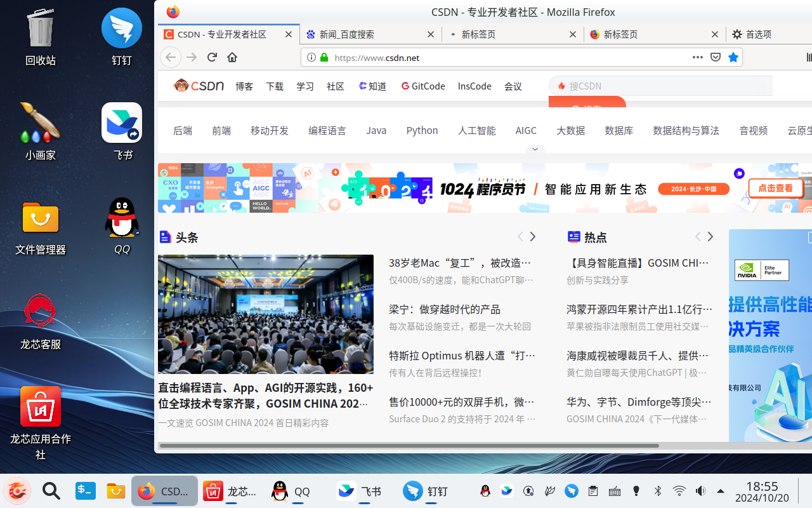Click the keyboard tray icon
Screen dimensions: 812x508
[x=614, y=491]
